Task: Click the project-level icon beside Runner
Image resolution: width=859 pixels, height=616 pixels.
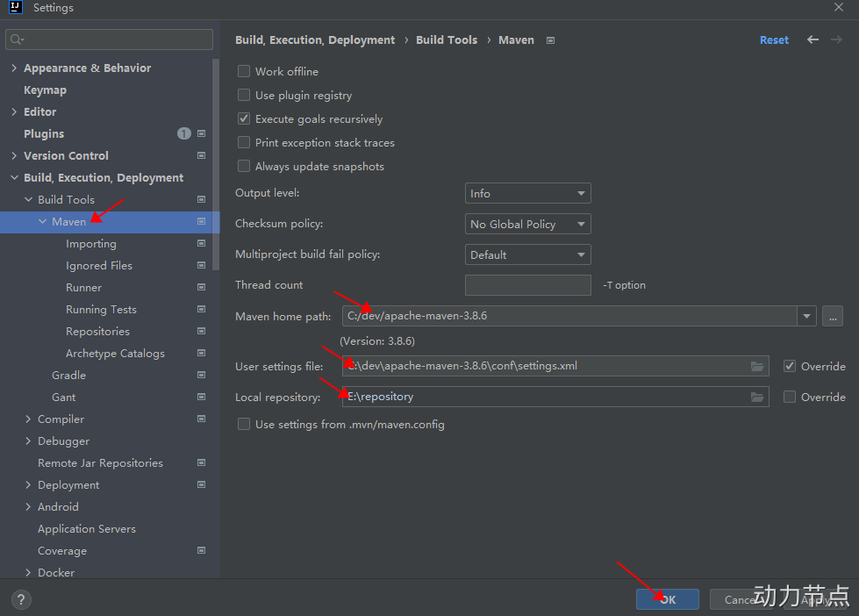Action: pyautogui.click(x=201, y=287)
